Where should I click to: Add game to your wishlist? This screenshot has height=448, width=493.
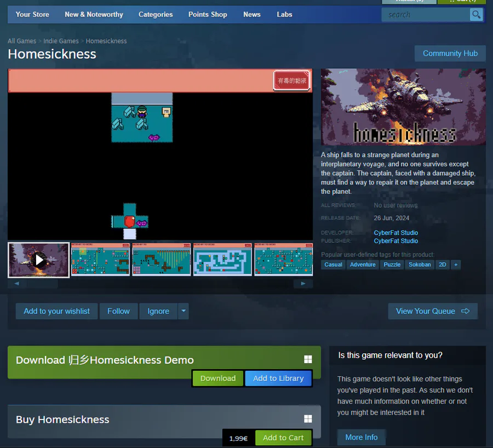click(56, 311)
